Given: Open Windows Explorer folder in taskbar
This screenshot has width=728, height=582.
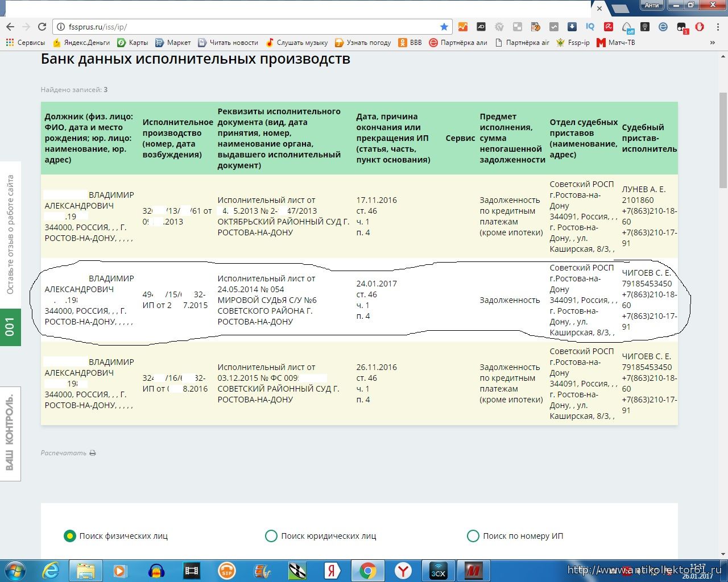Looking at the screenshot, I should click(86, 570).
